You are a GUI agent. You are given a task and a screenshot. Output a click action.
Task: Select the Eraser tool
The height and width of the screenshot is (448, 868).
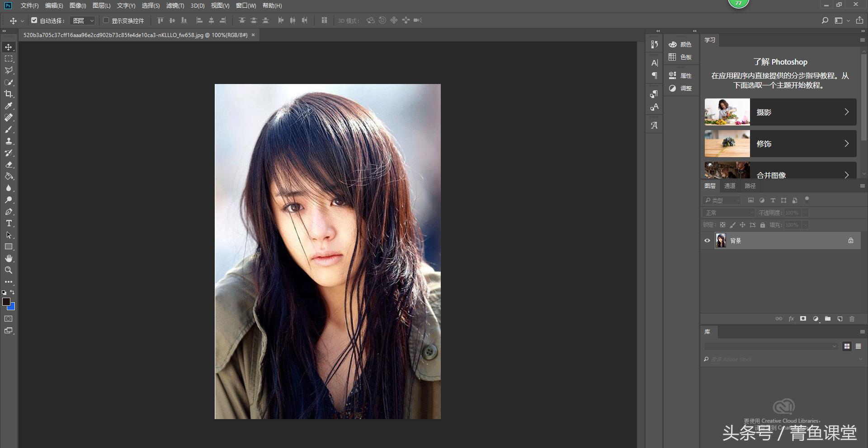tap(9, 165)
